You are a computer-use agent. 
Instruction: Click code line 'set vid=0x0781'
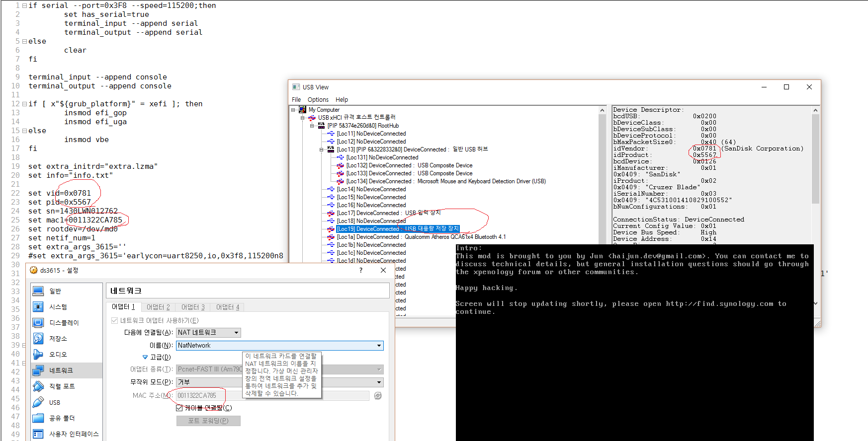60,193
